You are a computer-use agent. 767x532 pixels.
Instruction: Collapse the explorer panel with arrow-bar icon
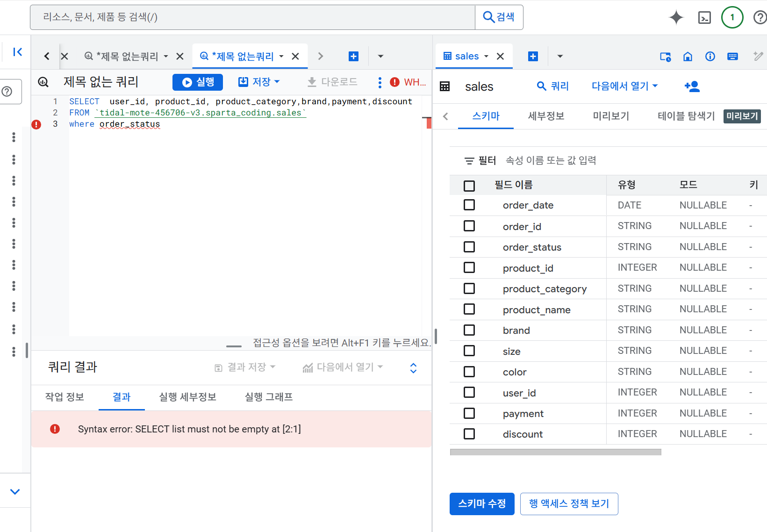pos(17,52)
